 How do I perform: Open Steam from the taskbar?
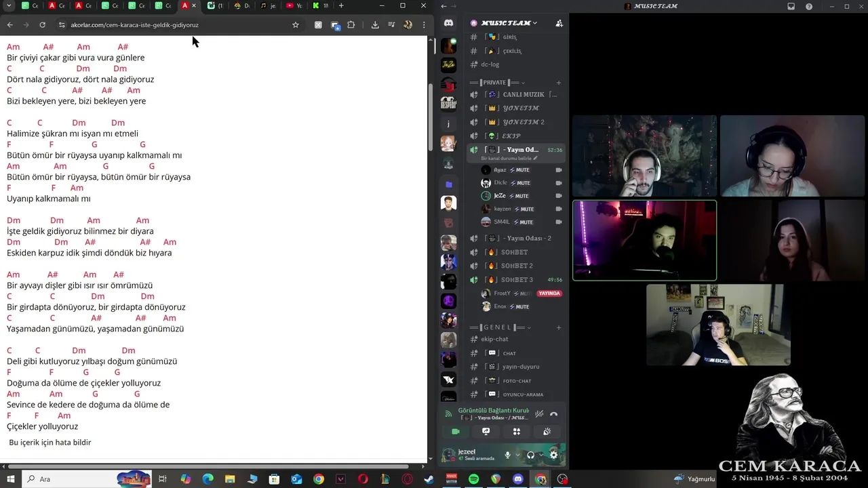(x=429, y=479)
